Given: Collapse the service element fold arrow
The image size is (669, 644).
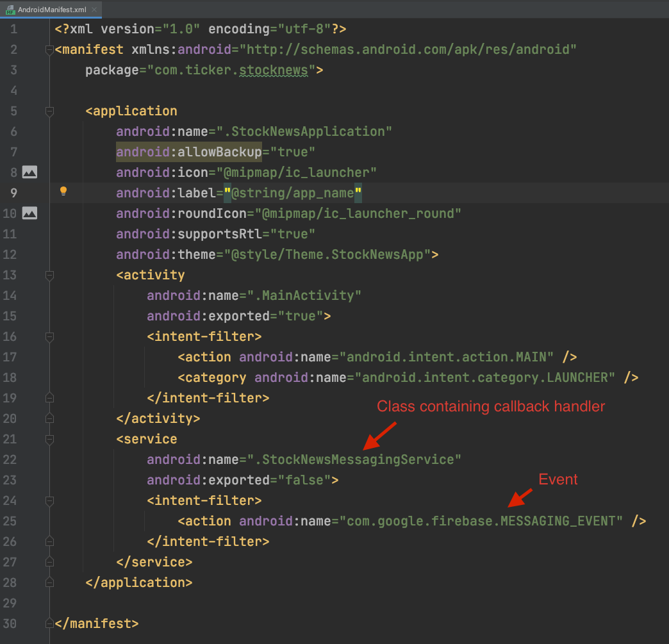Looking at the screenshot, I should (x=49, y=440).
